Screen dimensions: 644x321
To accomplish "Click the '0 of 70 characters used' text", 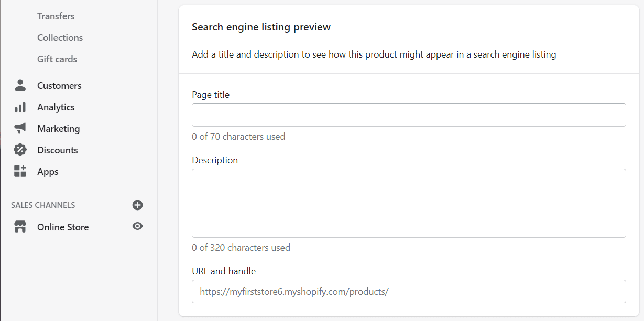I will (238, 137).
